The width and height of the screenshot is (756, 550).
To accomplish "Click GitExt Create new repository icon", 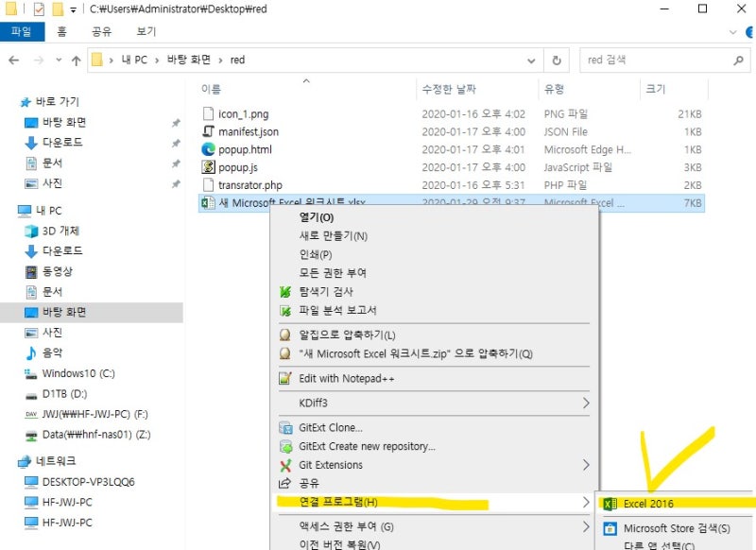I will (285, 446).
